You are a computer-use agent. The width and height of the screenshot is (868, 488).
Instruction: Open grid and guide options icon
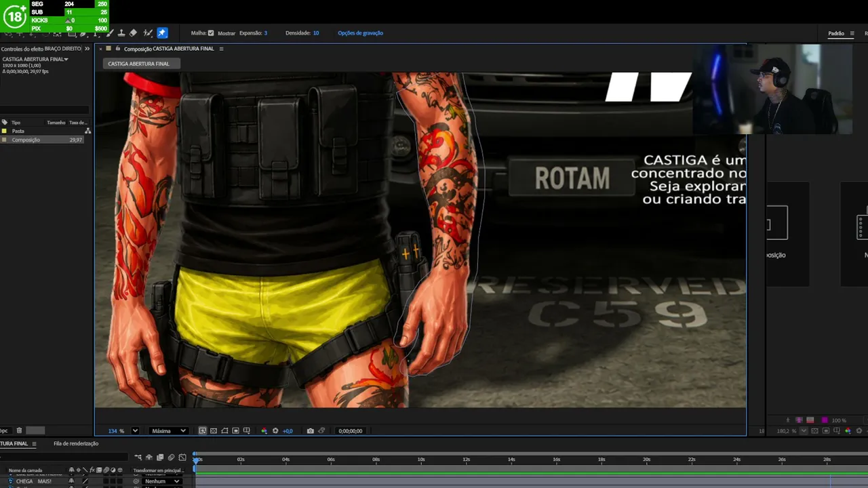click(246, 431)
